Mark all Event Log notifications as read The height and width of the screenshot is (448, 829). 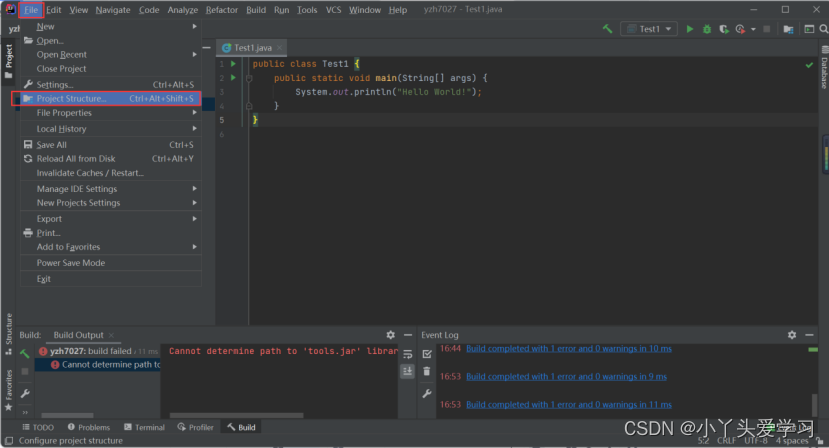click(427, 354)
